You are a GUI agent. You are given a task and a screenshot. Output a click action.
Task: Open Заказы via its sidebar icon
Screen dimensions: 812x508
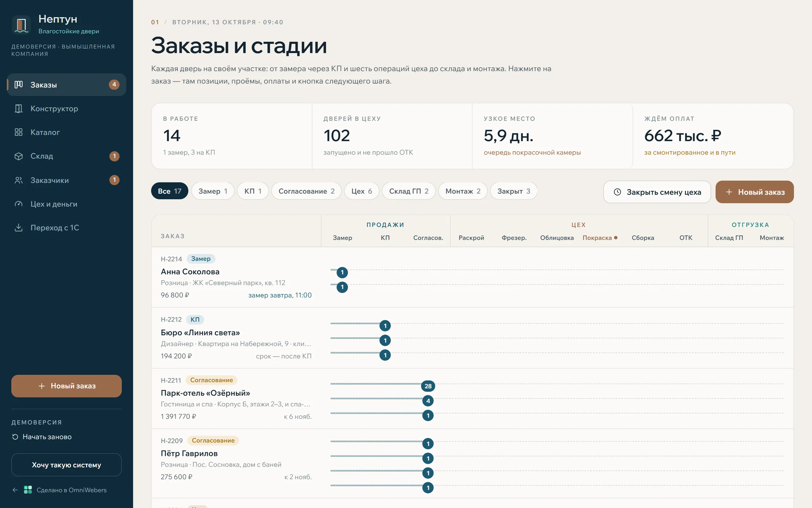(x=19, y=85)
